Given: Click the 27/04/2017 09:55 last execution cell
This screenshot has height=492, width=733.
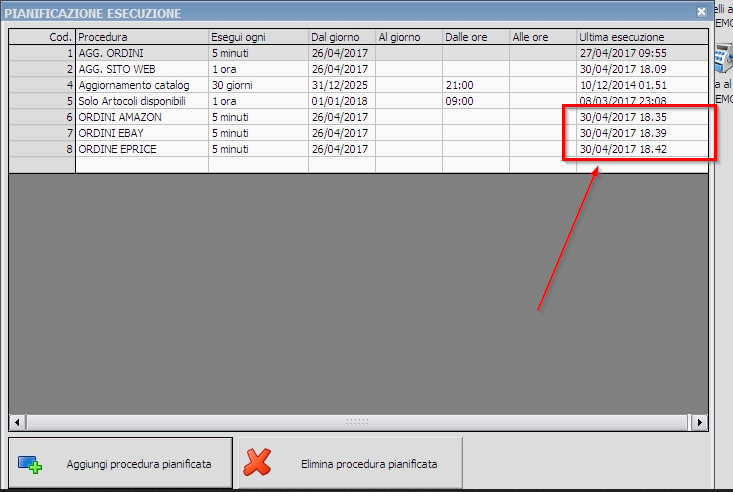Looking at the screenshot, I should (x=642, y=53).
